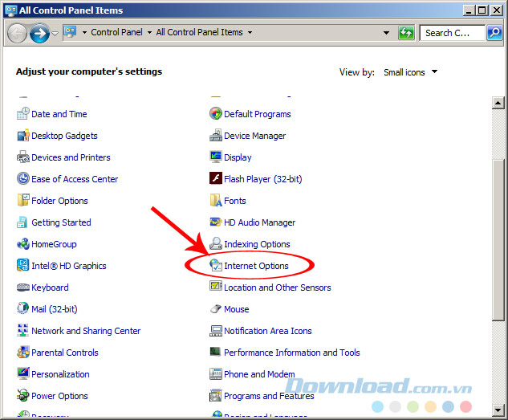This screenshot has height=420, width=508.
Task: Open the Internet Options link text
Action: [256, 266]
